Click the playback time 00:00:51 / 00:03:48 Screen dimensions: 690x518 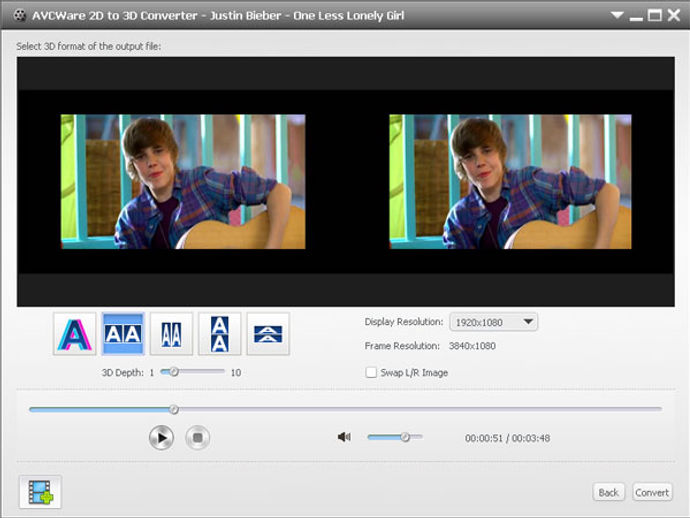(x=507, y=438)
